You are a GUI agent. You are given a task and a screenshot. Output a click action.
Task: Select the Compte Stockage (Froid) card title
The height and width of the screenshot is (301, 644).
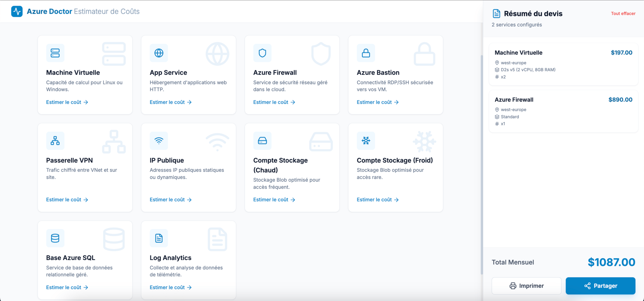click(x=395, y=161)
